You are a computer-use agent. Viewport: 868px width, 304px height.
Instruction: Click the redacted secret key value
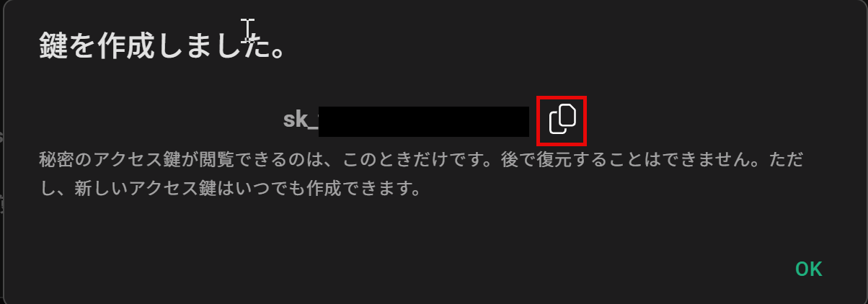[x=424, y=121]
